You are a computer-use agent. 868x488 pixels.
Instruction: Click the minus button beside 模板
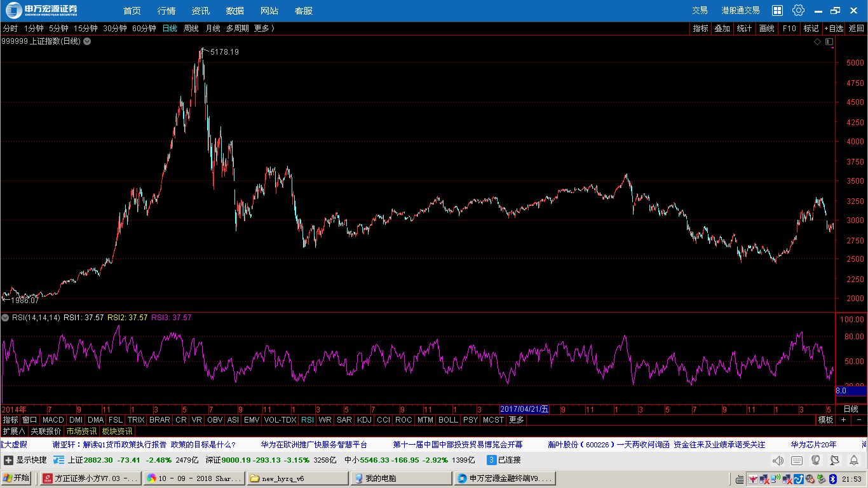pyautogui.click(x=858, y=420)
